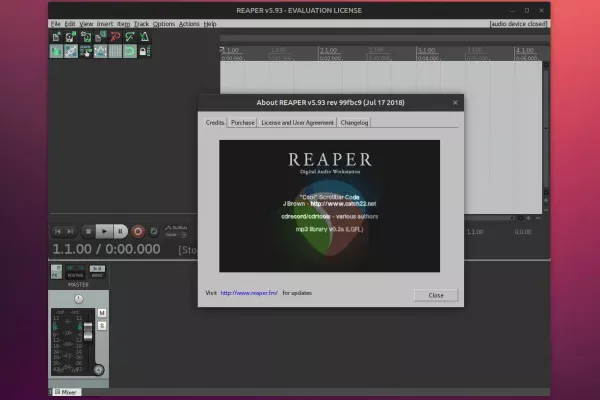Click timeline ruler marker 2.1.00
Image resolution: width=600 pixels, height=400 pixels.
point(328,50)
